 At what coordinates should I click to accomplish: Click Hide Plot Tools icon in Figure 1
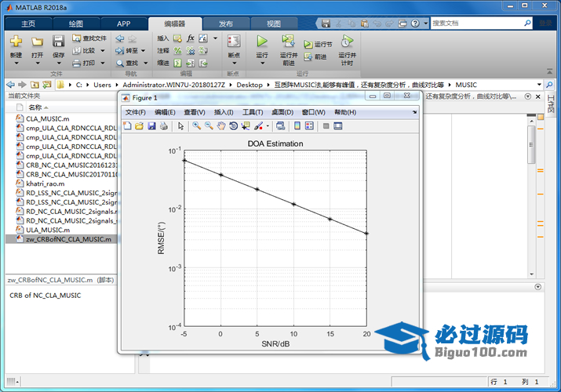pos(326,125)
